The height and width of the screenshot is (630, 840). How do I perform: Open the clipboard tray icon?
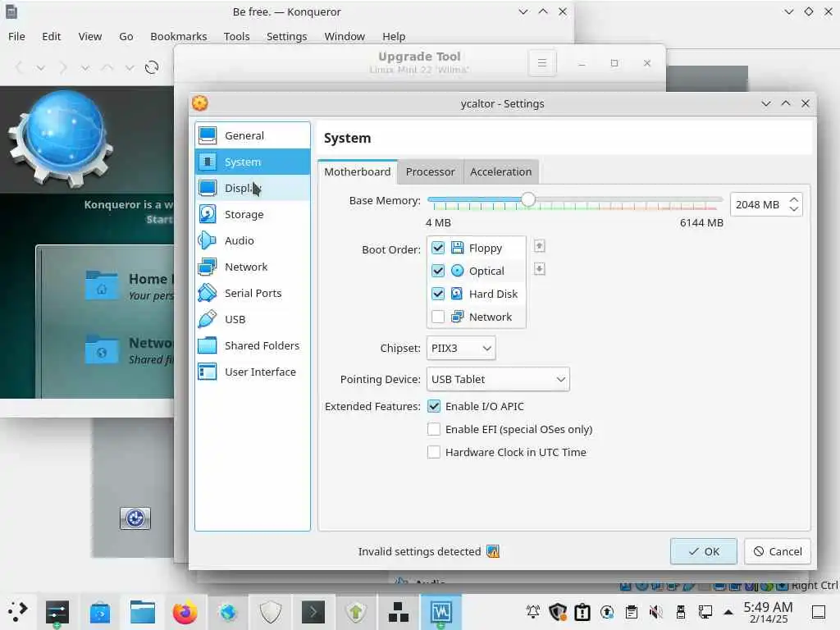click(x=631, y=612)
